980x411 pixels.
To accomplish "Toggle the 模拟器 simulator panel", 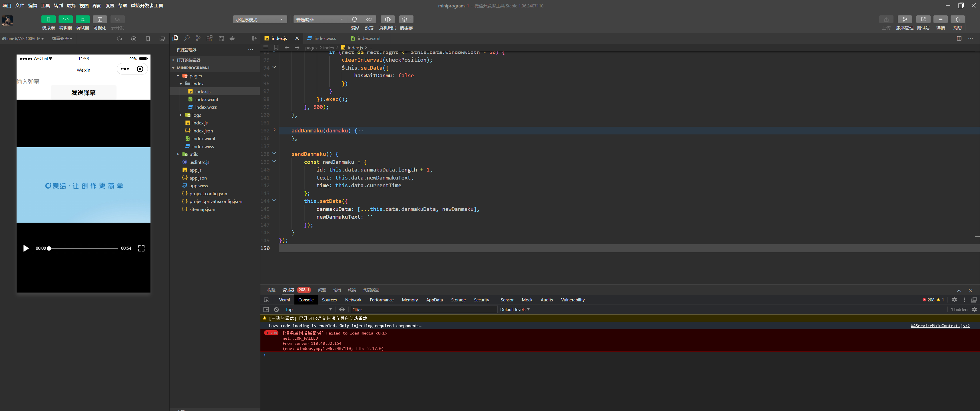I will [x=48, y=19].
